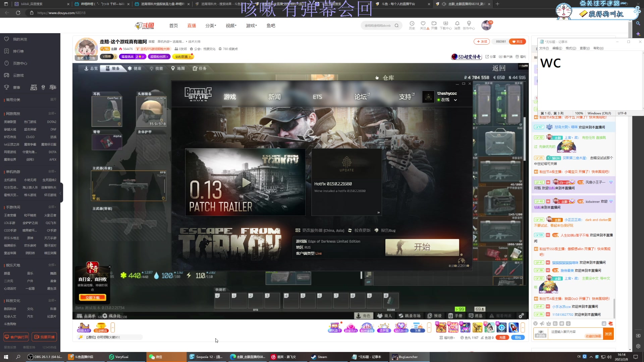Screen dimensions: 644x362
Task: Open the 新闻 tab in the launcher
Action: pyautogui.click(x=274, y=97)
